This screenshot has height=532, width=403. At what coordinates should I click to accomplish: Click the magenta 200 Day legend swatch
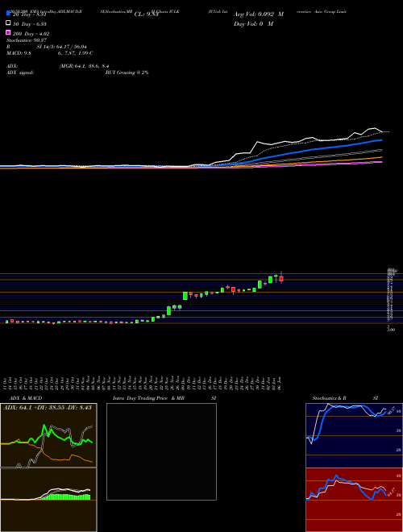pyautogui.click(x=8, y=32)
